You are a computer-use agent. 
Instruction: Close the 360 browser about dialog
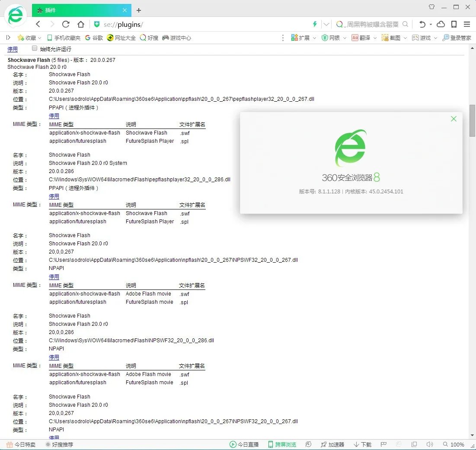coord(454,119)
